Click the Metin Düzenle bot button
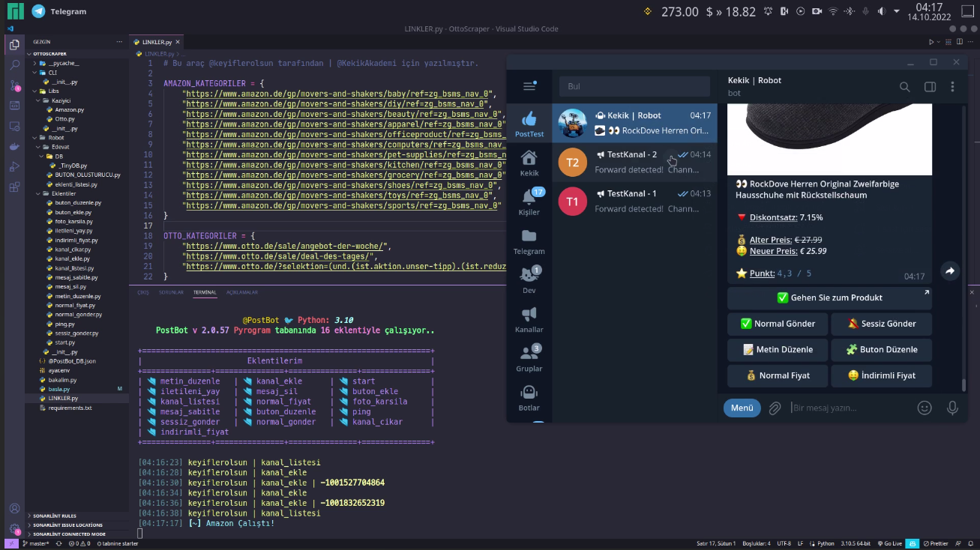 click(778, 349)
